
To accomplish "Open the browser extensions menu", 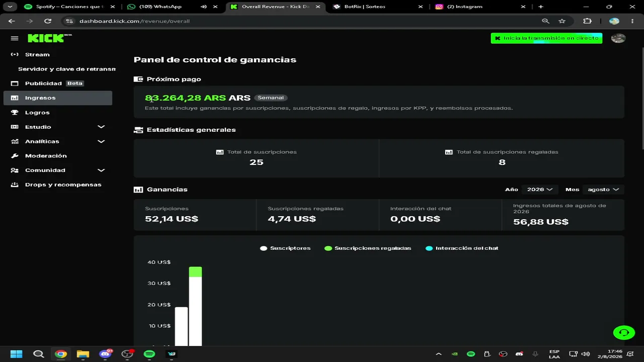I will click(x=587, y=21).
